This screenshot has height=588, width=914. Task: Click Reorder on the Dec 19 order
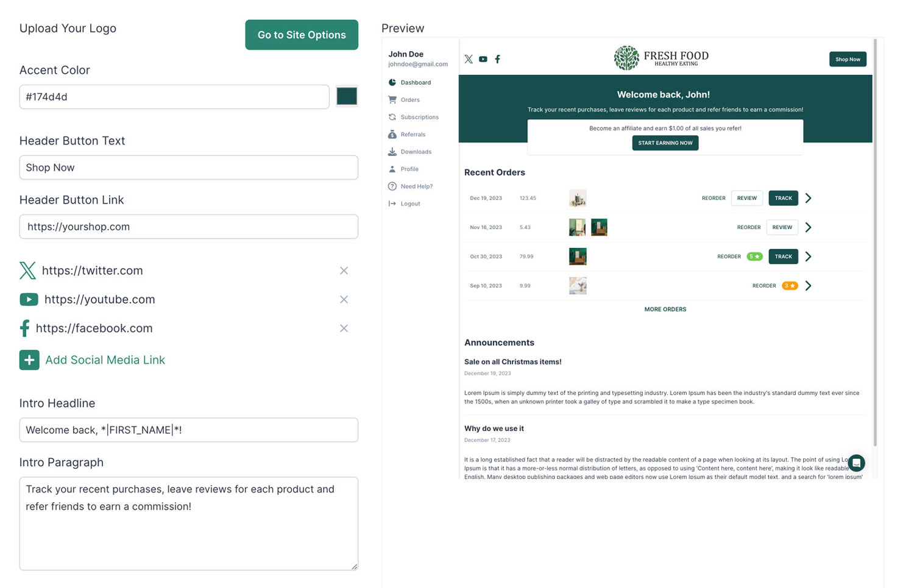[x=714, y=198]
